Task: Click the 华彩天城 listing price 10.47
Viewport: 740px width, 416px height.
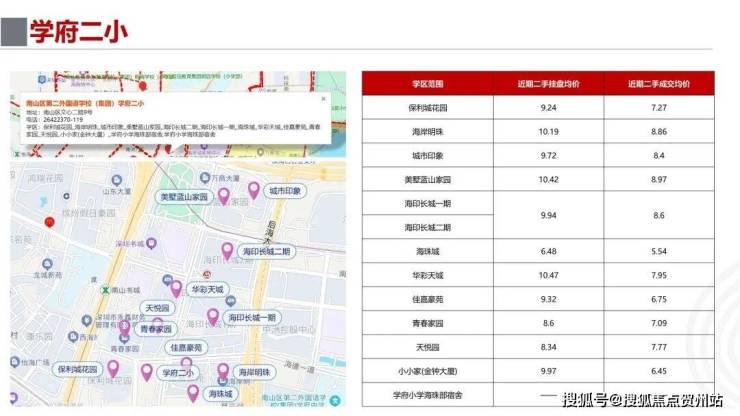Action: (x=548, y=275)
